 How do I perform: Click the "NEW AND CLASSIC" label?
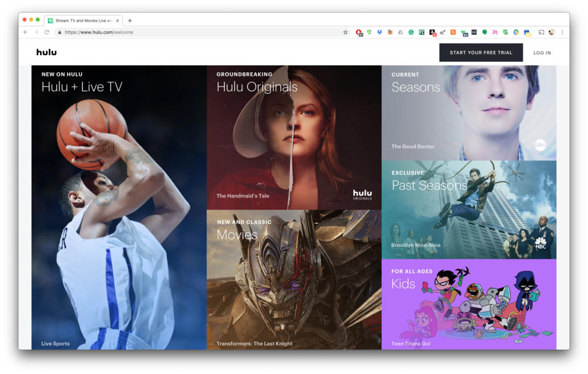click(244, 222)
